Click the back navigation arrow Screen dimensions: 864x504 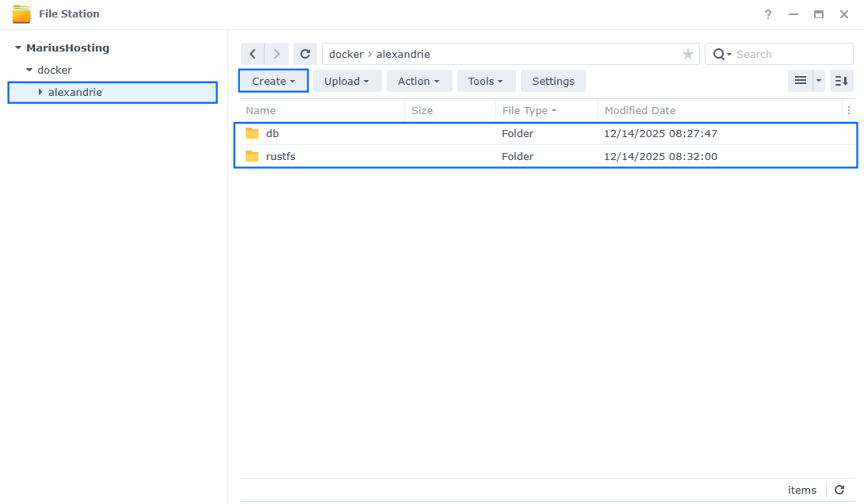click(x=252, y=53)
